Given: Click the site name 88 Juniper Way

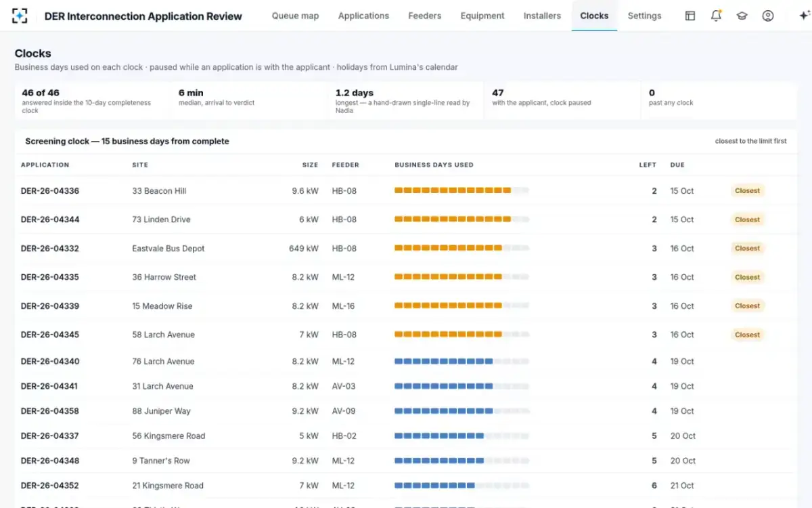Looking at the screenshot, I should tap(161, 411).
